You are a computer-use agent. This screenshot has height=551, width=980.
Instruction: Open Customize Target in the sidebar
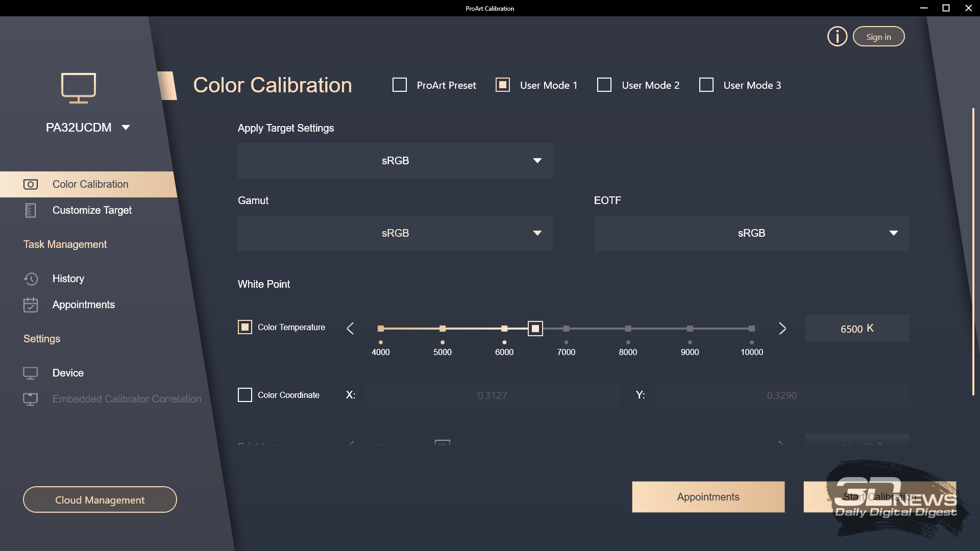click(x=92, y=210)
